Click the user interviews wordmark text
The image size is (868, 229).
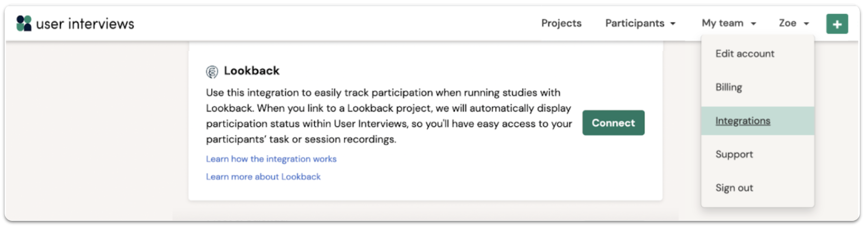tap(85, 23)
